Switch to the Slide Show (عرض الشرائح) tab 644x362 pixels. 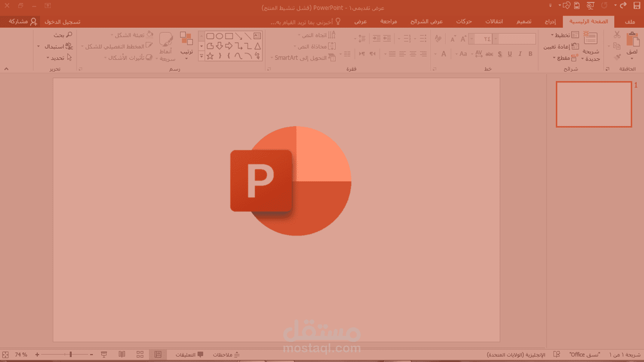pos(426,22)
